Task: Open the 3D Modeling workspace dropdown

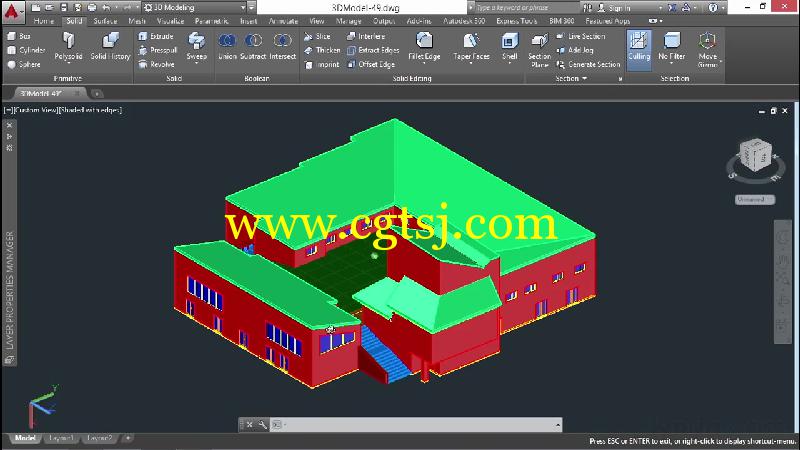Action: (194, 8)
